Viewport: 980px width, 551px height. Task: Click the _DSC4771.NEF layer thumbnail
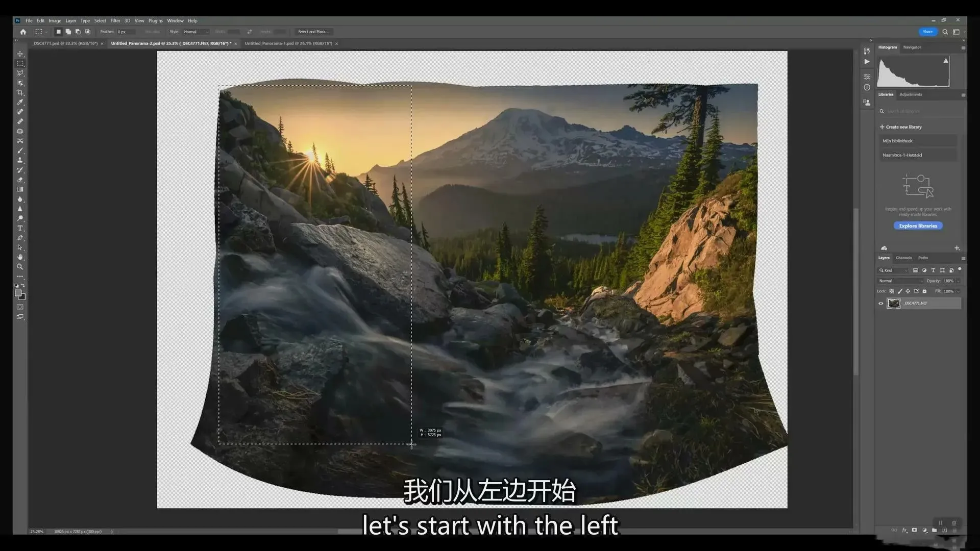pos(893,304)
